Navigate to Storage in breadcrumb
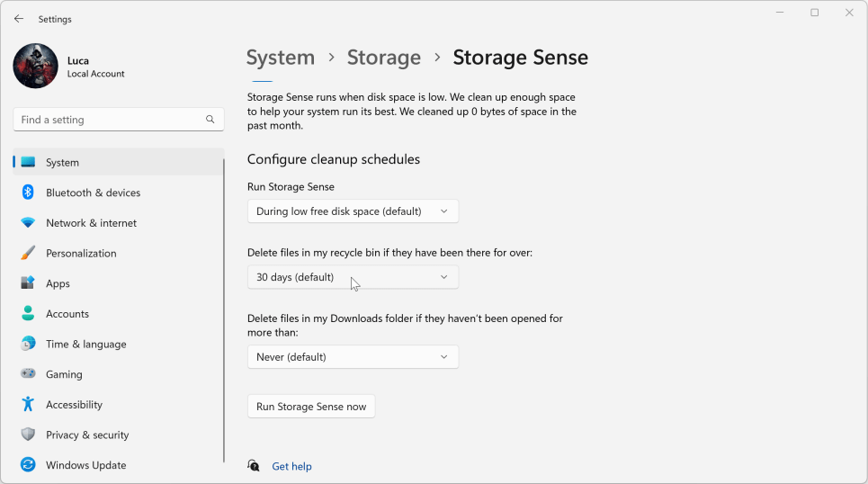 (384, 58)
